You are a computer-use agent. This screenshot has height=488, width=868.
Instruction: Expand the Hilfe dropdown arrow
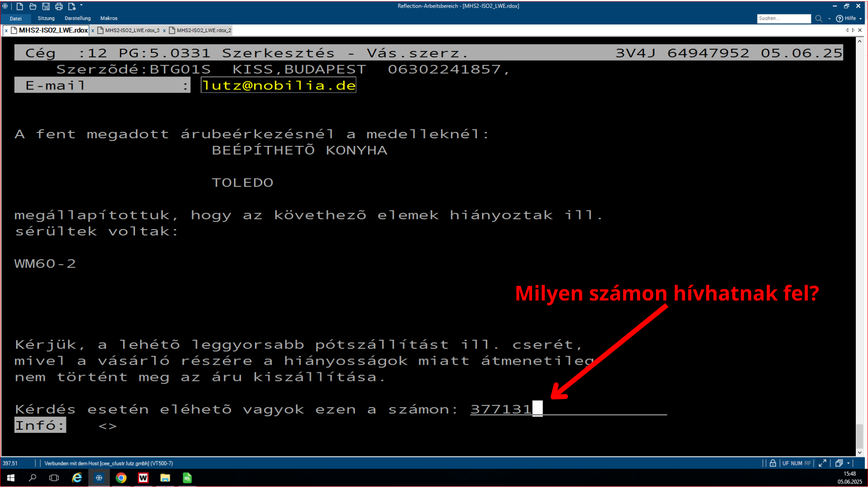860,19
